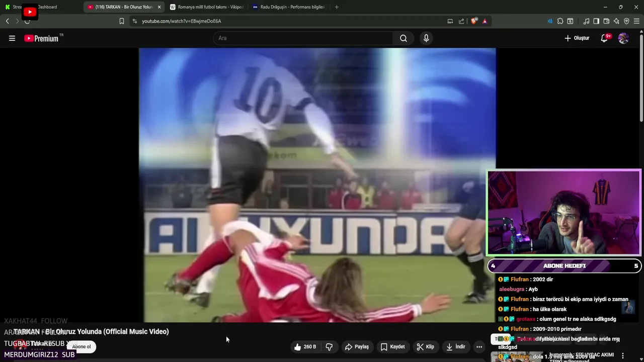Dislike the video with thumbs down

tap(329, 347)
